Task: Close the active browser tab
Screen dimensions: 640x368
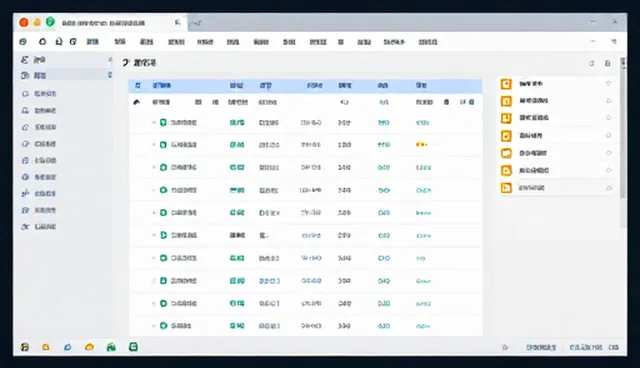Action: [x=177, y=22]
